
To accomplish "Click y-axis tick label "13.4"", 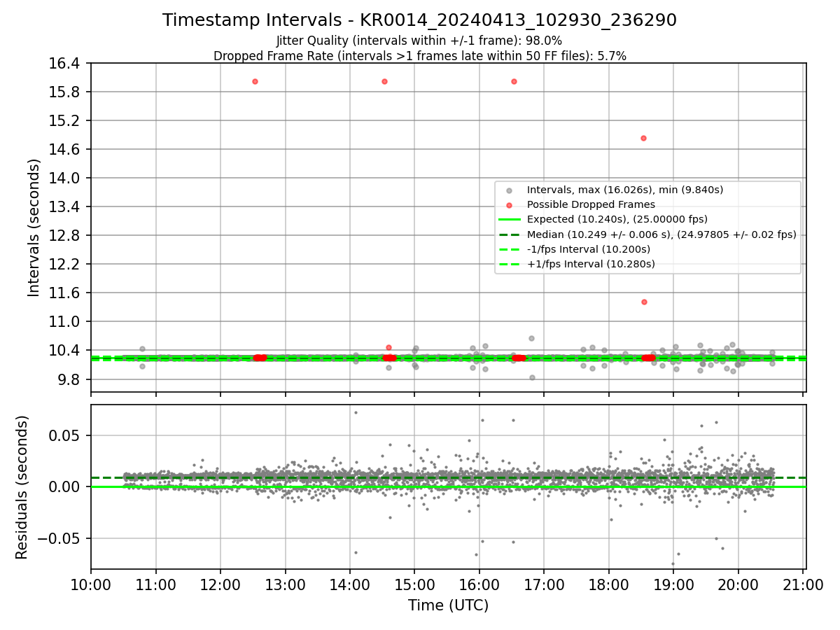I will (x=66, y=207).
